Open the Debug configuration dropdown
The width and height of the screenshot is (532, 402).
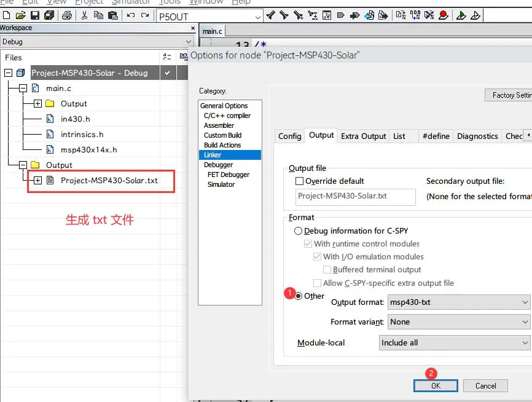[x=98, y=42]
